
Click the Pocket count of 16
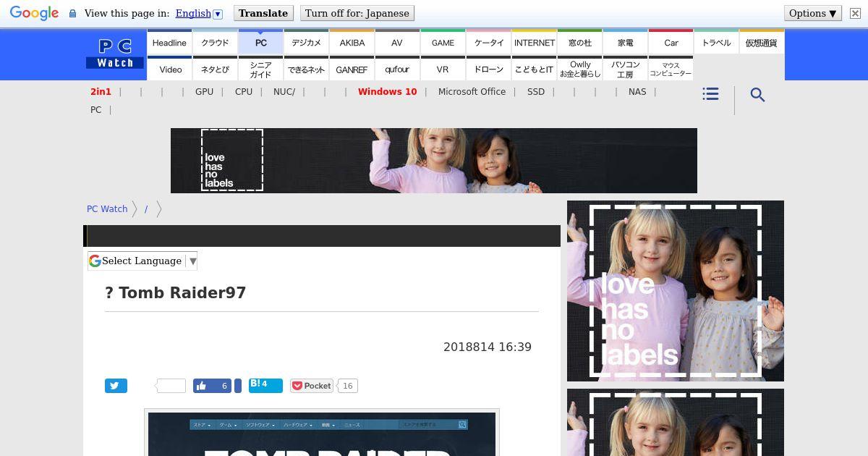(347, 386)
